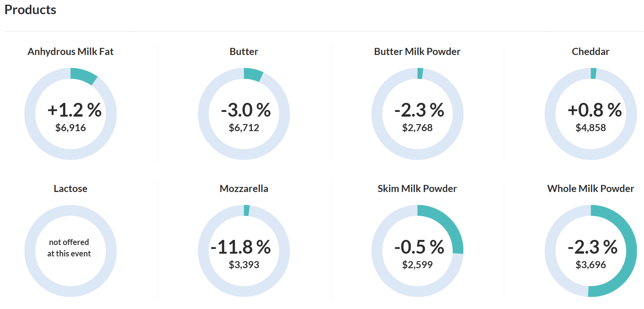Open the Mozzarella product title
Image resolution: width=644 pixels, height=309 pixels.
tap(244, 189)
